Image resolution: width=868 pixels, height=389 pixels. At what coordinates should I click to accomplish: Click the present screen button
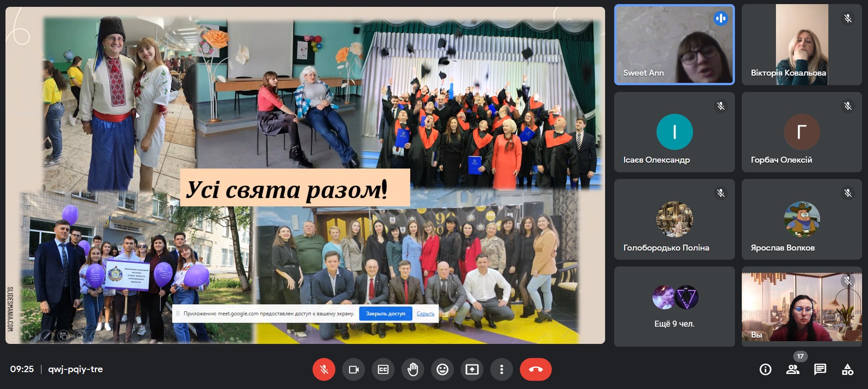472,369
